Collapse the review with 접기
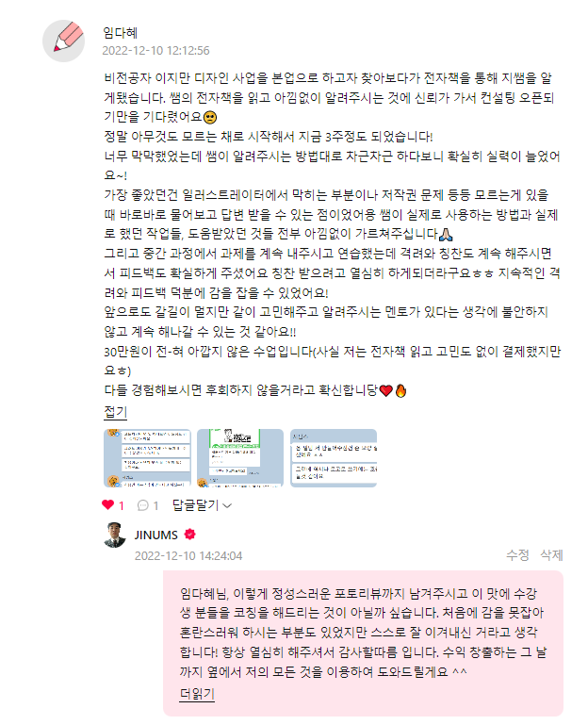 coord(115,411)
